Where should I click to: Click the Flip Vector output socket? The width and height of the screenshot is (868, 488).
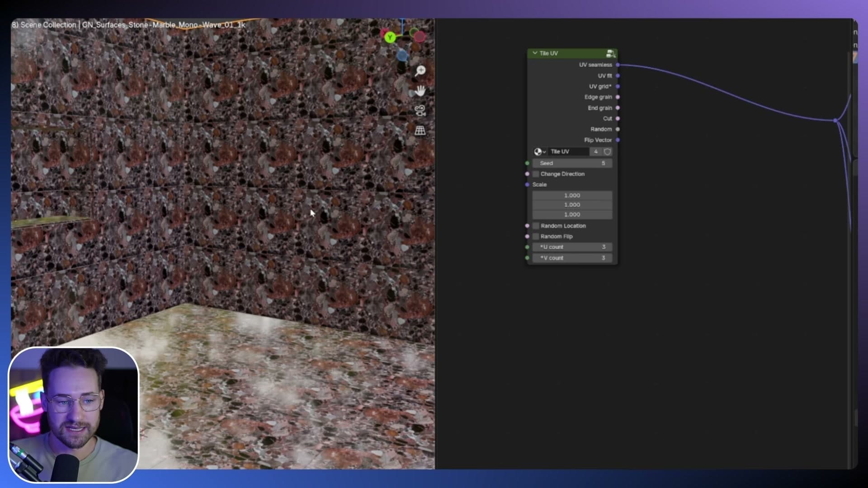click(x=618, y=140)
